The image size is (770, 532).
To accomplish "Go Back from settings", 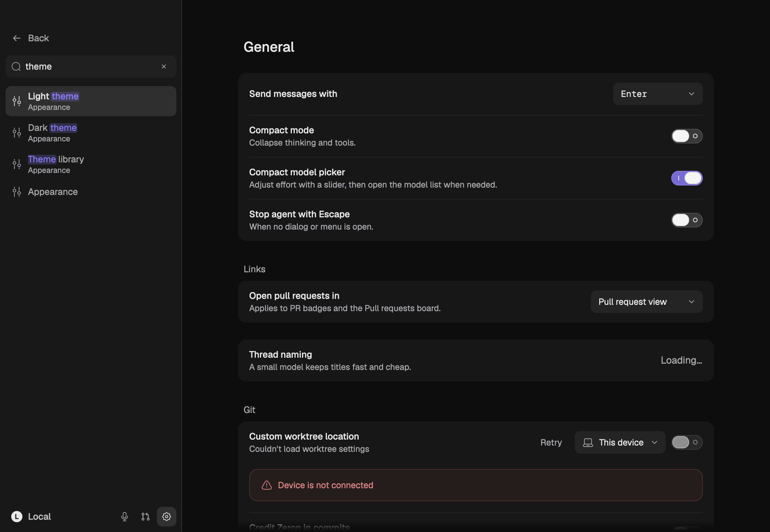I will point(31,38).
